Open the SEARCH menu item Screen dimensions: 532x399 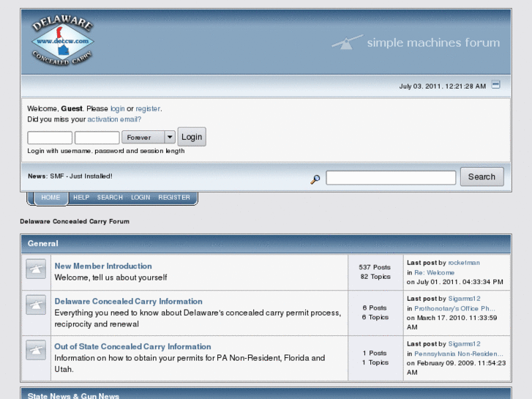click(110, 197)
